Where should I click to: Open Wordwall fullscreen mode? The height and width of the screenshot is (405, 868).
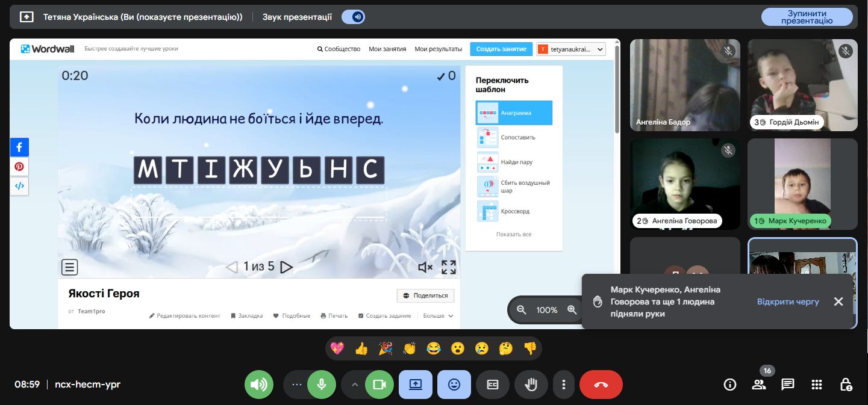tap(448, 267)
